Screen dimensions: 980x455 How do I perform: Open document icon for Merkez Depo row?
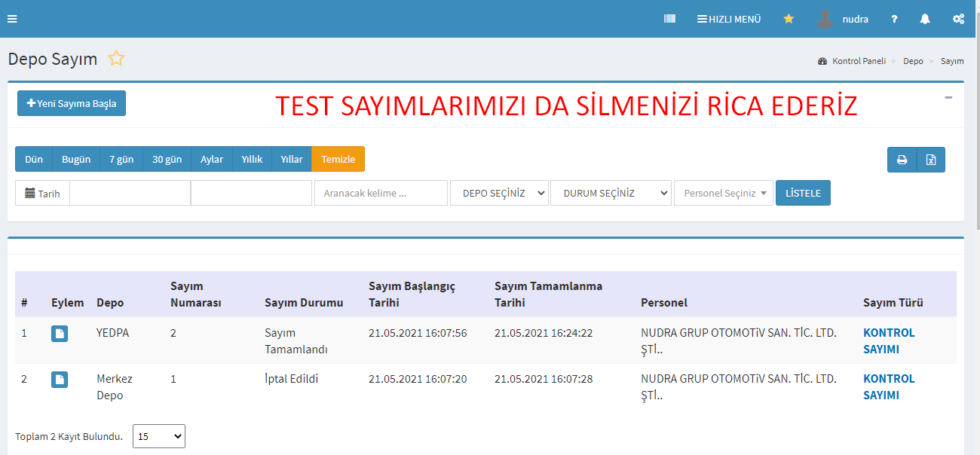(x=60, y=380)
